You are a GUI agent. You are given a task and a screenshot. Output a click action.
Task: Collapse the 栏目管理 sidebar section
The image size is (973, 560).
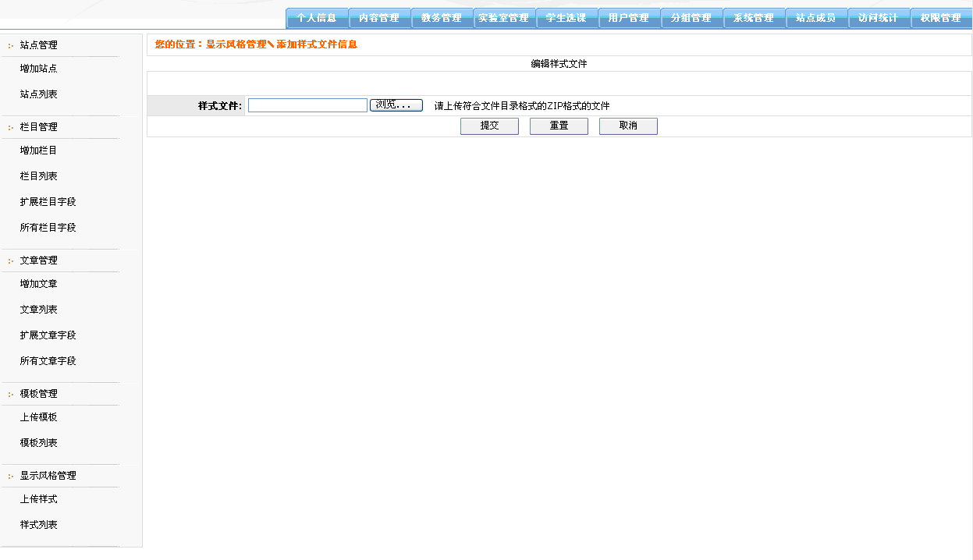point(38,127)
